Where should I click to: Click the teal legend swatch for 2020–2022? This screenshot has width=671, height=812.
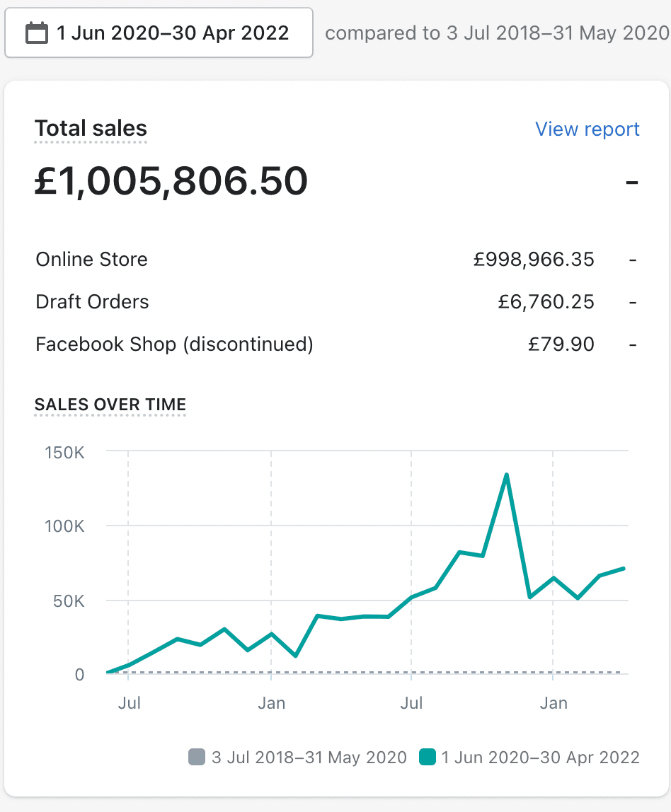point(427,758)
